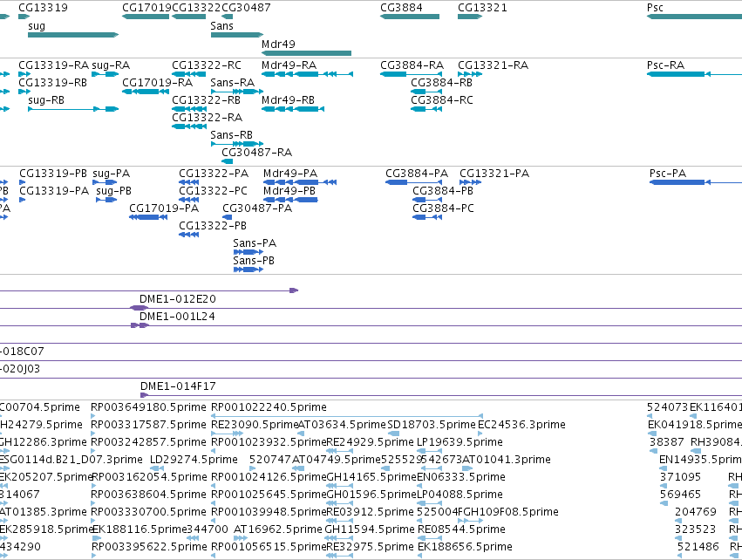Open EST LP19639.5prime
This screenshot has height=560, width=742.
pos(459,442)
